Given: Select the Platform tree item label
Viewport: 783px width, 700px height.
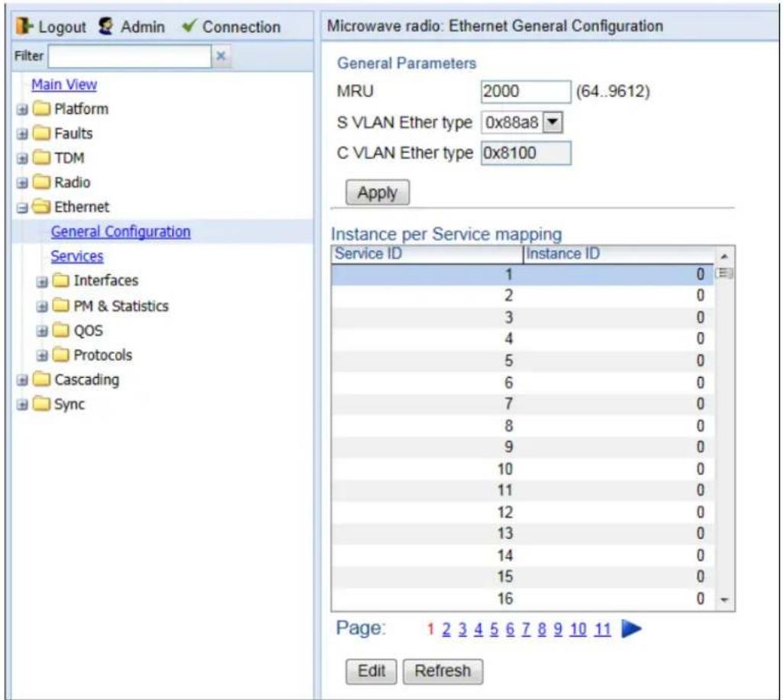Looking at the screenshot, I should pos(82,109).
